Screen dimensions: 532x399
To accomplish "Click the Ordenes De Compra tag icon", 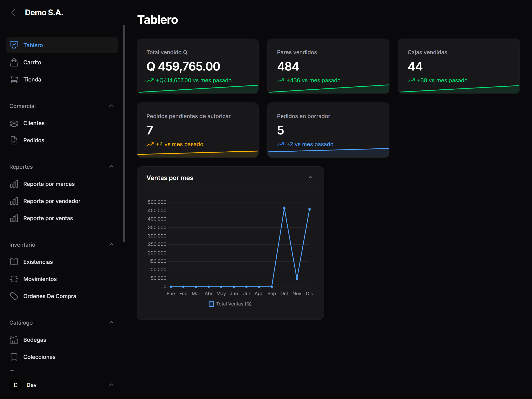I will coord(14,296).
